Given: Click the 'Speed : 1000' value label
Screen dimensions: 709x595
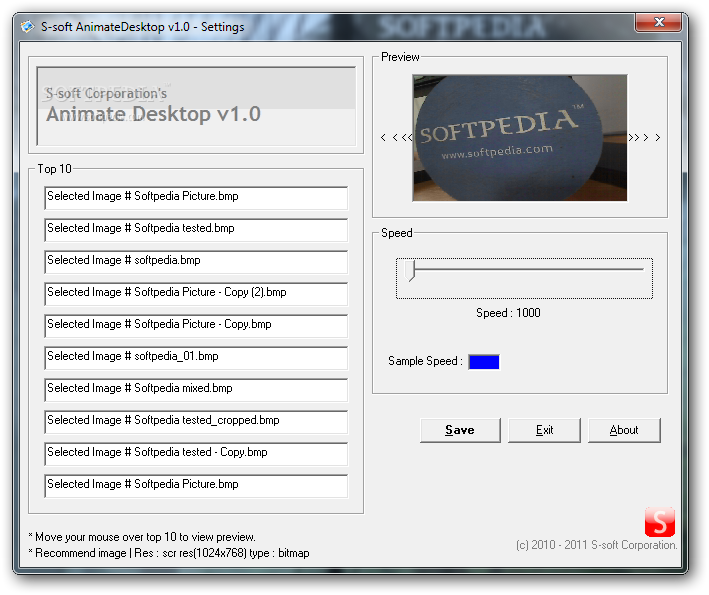Looking at the screenshot, I should click(508, 313).
